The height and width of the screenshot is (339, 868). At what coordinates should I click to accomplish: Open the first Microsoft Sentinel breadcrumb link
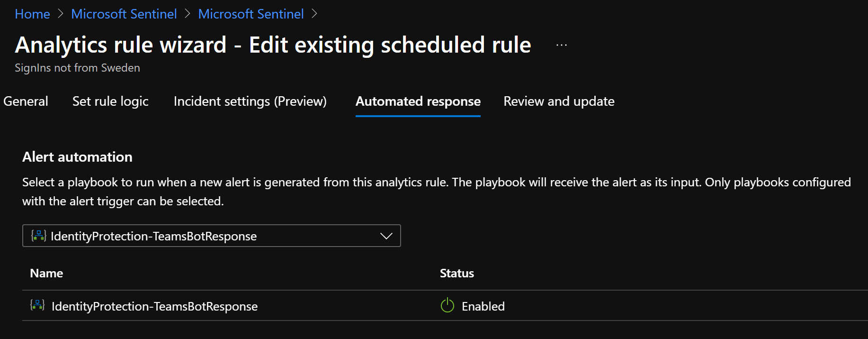(x=124, y=14)
